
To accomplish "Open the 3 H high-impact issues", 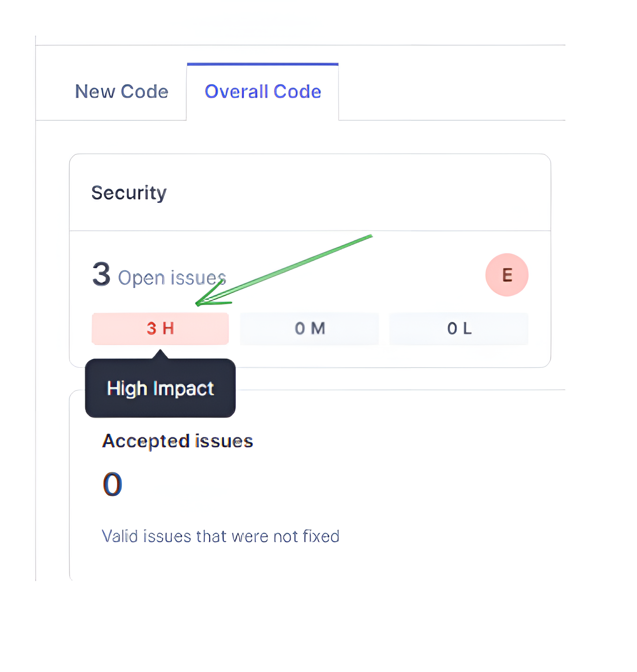I will [x=160, y=329].
